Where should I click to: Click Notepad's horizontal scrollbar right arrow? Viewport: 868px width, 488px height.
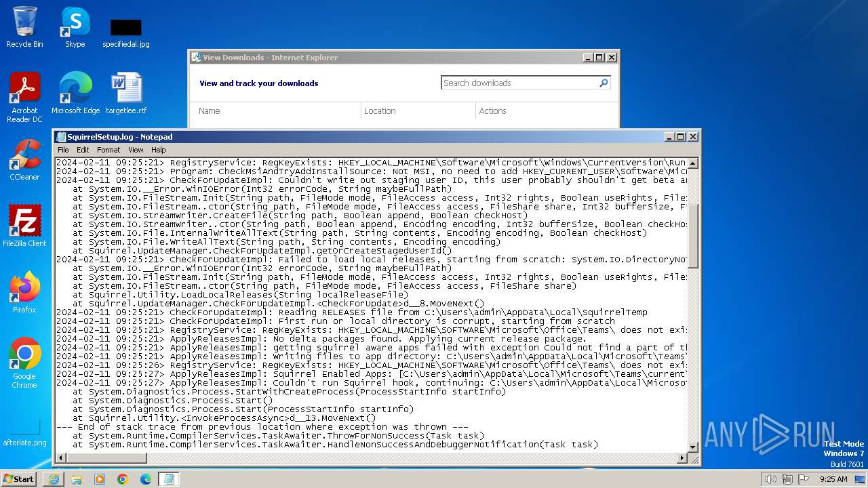pos(682,458)
